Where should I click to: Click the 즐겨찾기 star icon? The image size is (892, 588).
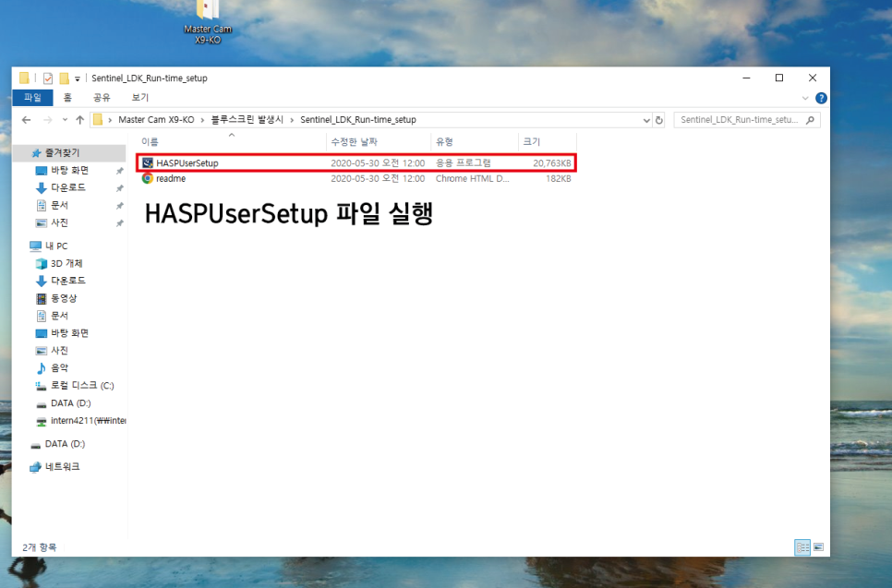coord(36,152)
